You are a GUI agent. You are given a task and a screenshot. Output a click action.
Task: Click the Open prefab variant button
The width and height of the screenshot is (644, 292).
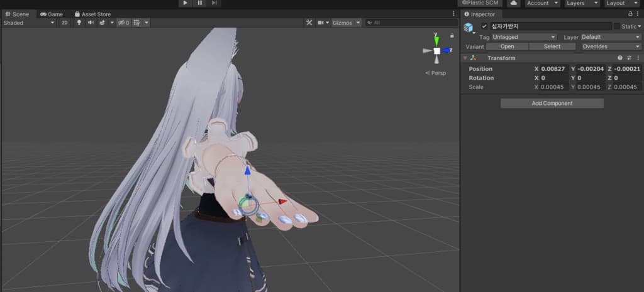(x=507, y=46)
